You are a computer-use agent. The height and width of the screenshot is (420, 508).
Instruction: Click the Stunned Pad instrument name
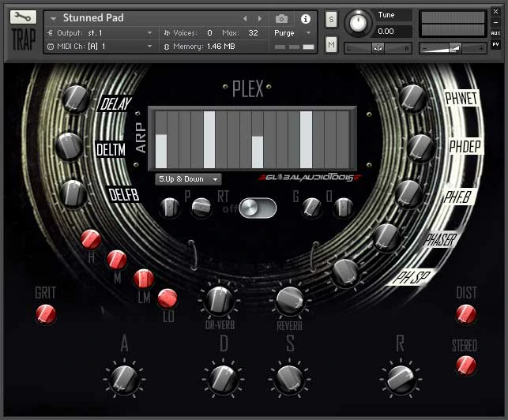coord(93,18)
